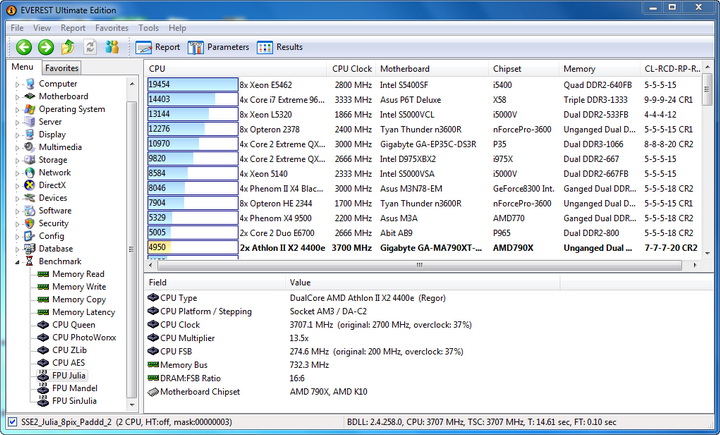Click the users icon in toolbar
The width and height of the screenshot is (720, 435).
tap(112, 47)
